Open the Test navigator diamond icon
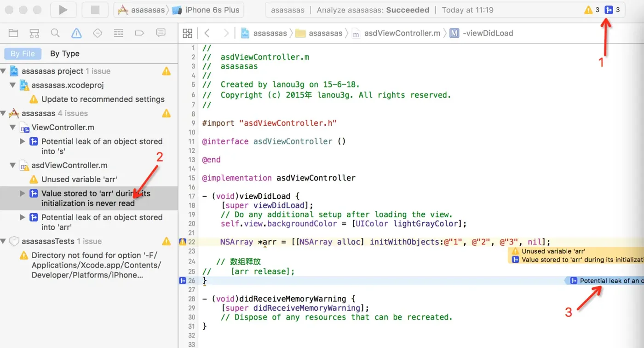Screen dimensions: 644x348 pyautogui.click(x=98, y=33)
